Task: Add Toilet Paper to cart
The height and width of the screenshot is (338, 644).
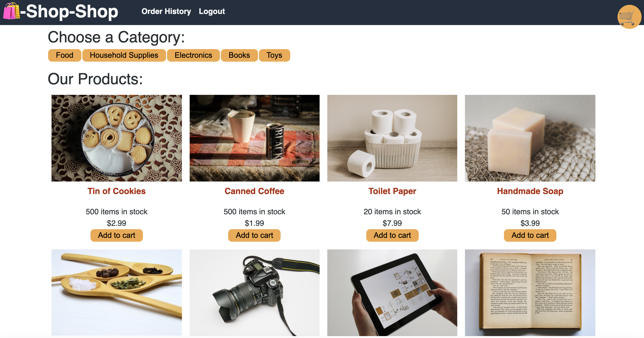Action: coord(392,235)
